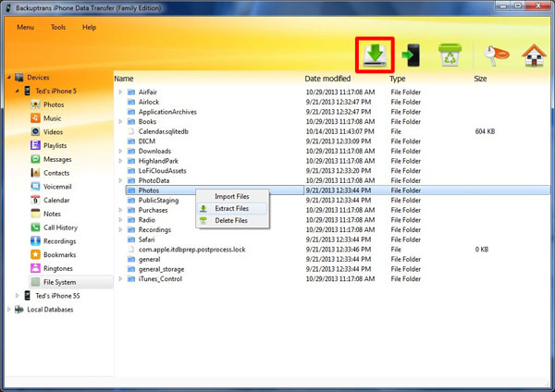
Task: Open the Tools menu
Action: [x=58, y=27]
